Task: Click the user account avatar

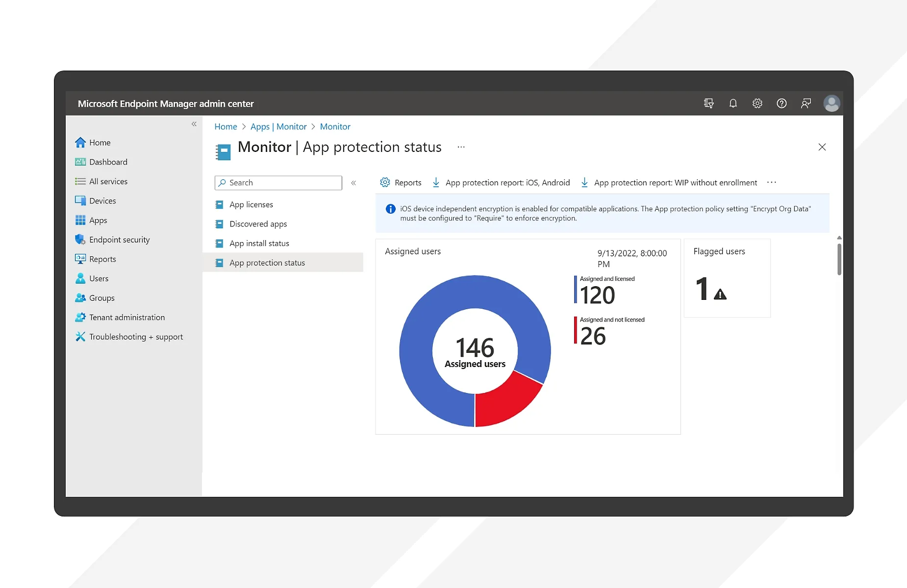Action: (831, 103)
